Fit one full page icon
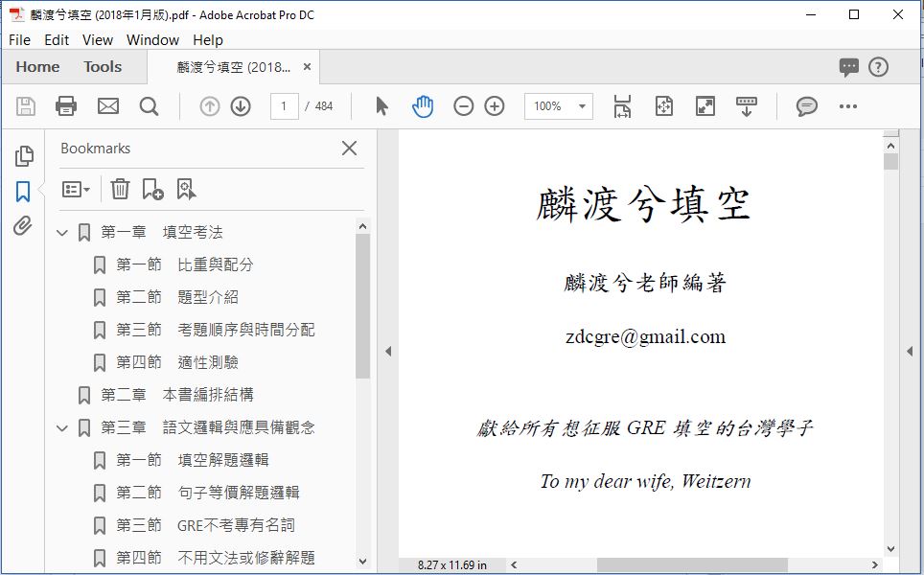The height and width of the screenshot is (575, 924). 664,106
